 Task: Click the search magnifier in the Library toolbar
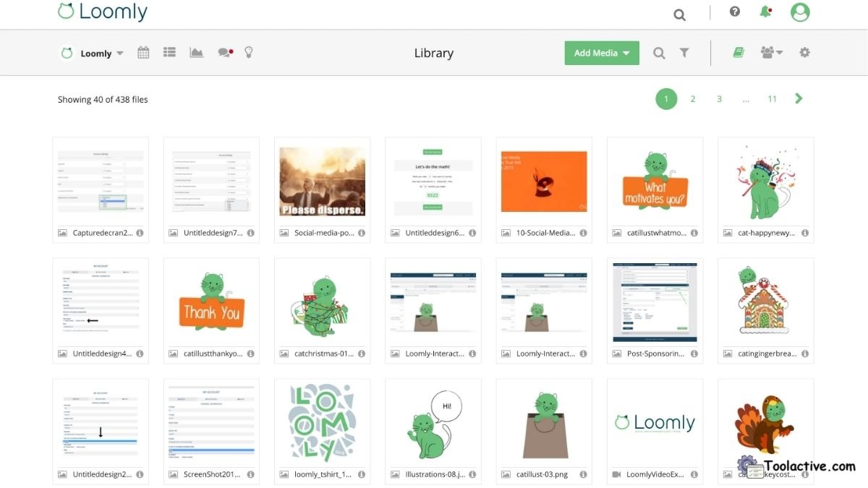point(659,52)
